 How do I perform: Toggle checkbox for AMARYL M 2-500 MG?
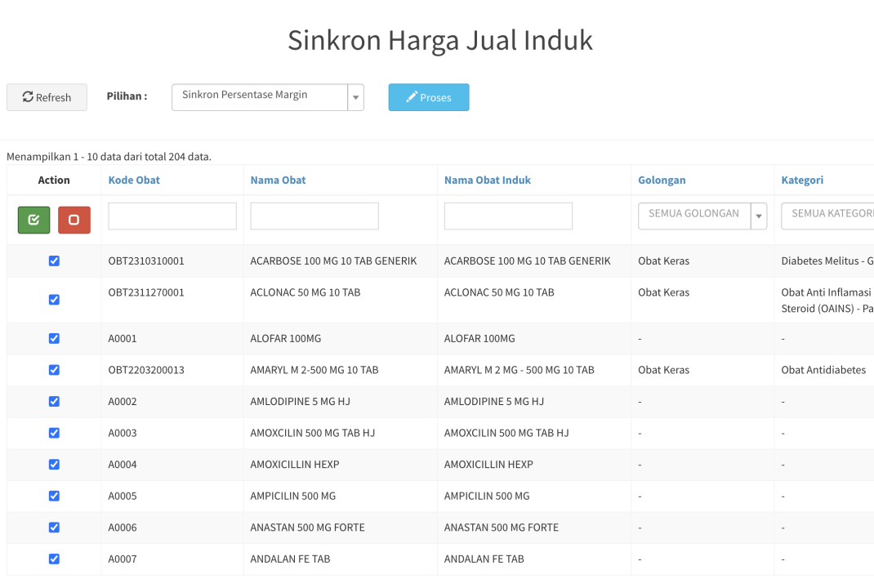pos(54,370)
